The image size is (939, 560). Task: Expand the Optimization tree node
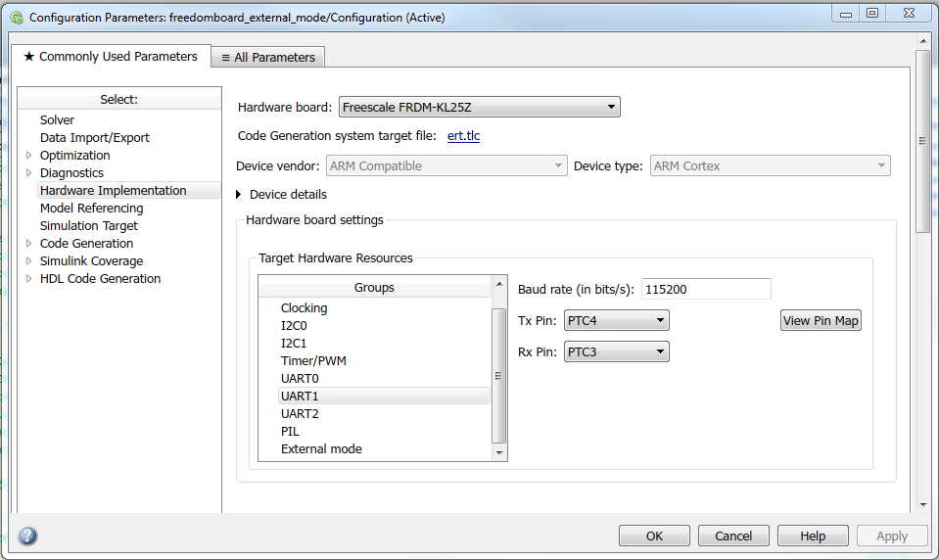[x=28, y=155]
